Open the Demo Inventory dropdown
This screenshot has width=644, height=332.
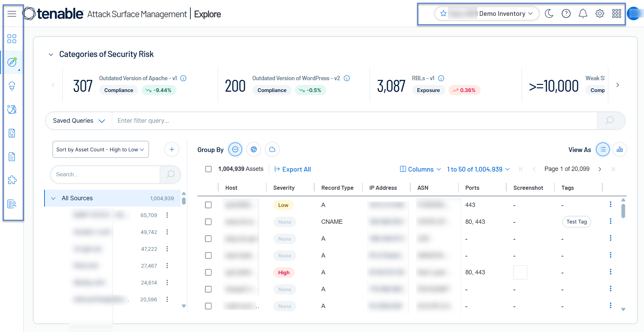point(487,13)
